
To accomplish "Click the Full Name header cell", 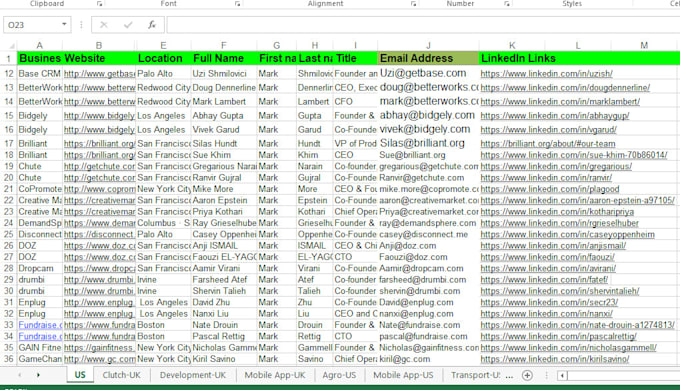I will click(224, 58).
